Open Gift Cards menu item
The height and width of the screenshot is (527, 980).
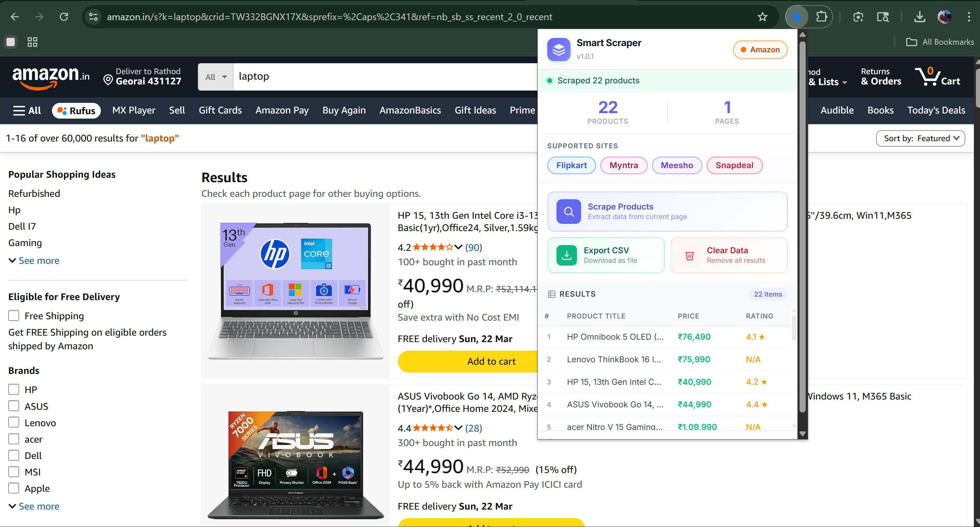(x=220, y=110)
